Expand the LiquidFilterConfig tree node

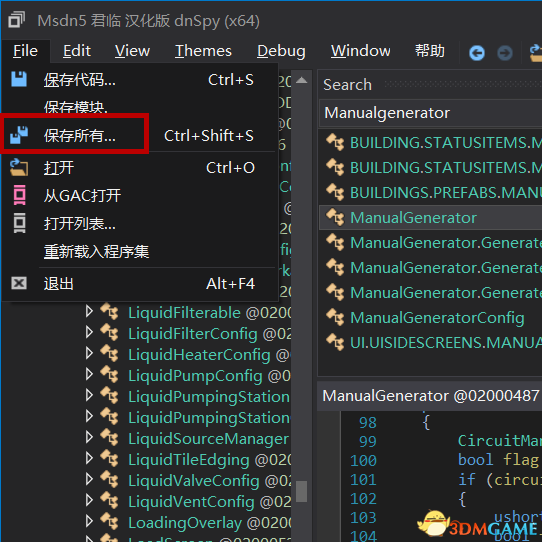(x=89, y=333)
